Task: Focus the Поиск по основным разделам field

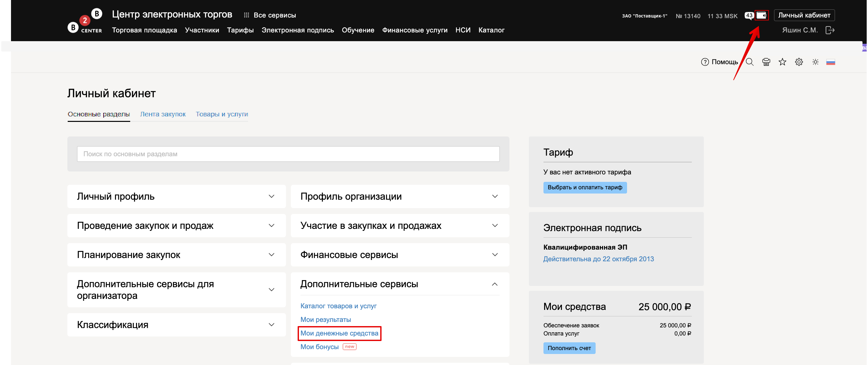Action: click(288, 154)
